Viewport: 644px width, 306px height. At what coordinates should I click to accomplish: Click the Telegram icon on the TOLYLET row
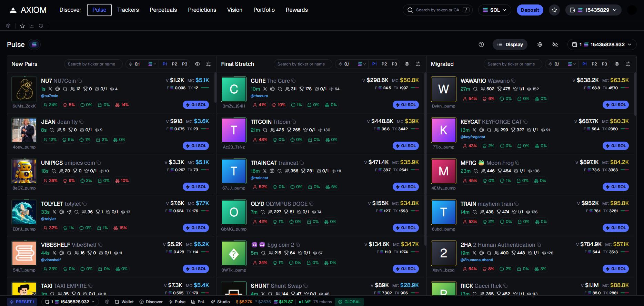pyautogui.click(x=69, y=212)
